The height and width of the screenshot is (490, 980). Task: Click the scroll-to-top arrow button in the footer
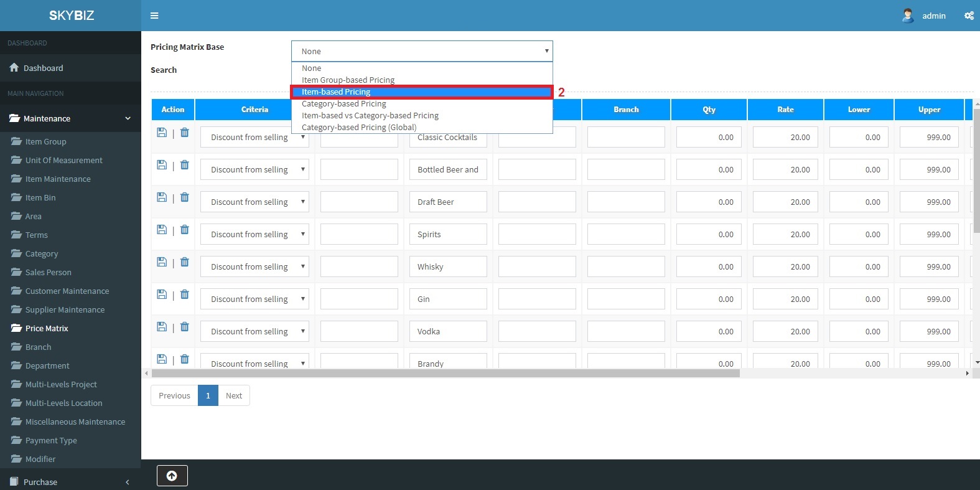click(x=172, y=476)
